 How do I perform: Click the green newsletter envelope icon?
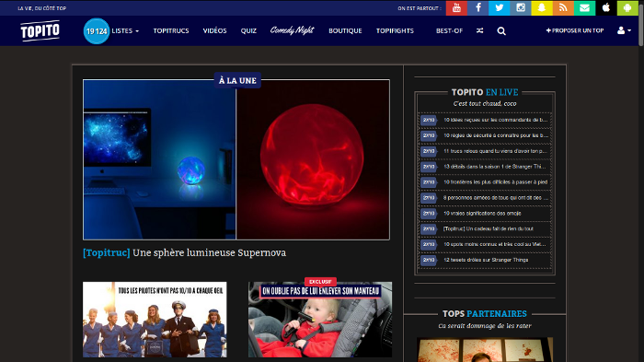click(x=584, y=7)
